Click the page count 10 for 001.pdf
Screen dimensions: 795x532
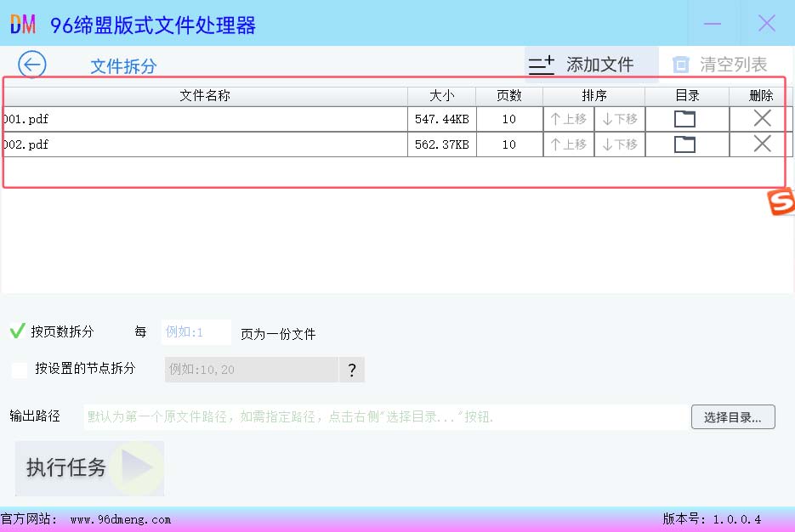click(x=509, y=119)
